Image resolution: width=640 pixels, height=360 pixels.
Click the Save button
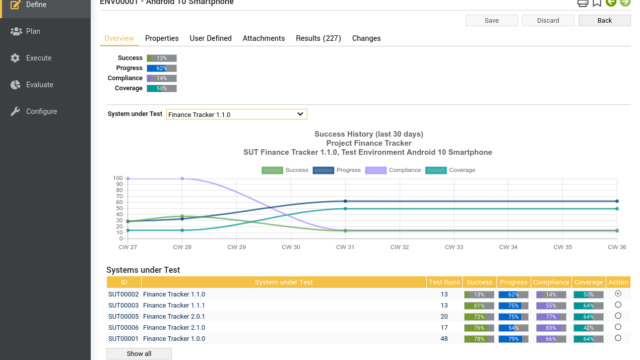491,20
